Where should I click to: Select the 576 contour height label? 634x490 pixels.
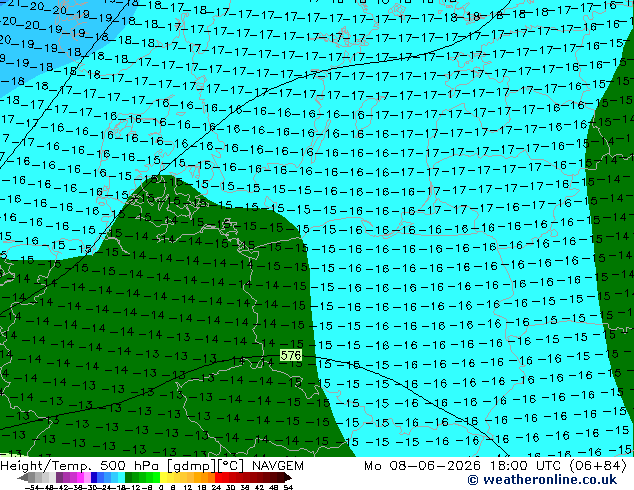[x=291, y=355]
